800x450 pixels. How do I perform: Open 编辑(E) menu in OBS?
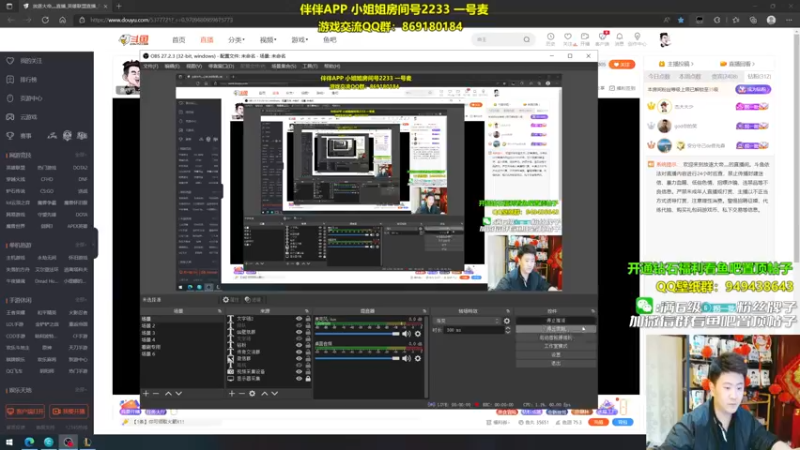(172, 66)
